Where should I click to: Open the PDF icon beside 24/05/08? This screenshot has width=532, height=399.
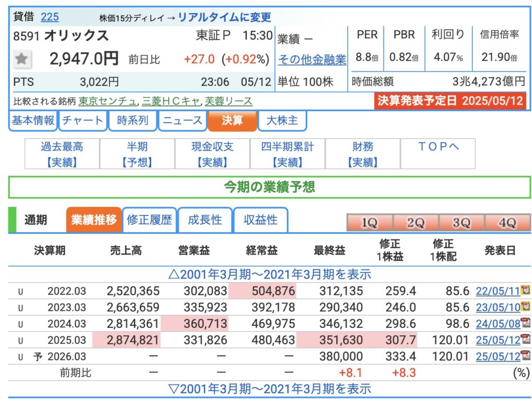click(525, 323)
